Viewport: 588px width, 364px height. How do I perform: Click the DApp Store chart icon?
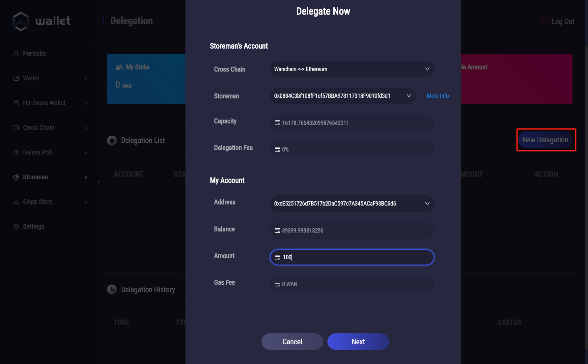16,202
